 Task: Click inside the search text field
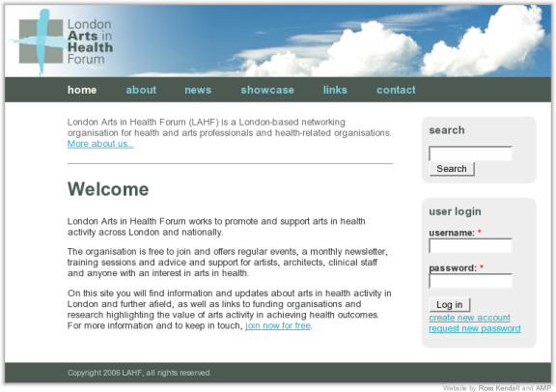click(x=470, y=154)
